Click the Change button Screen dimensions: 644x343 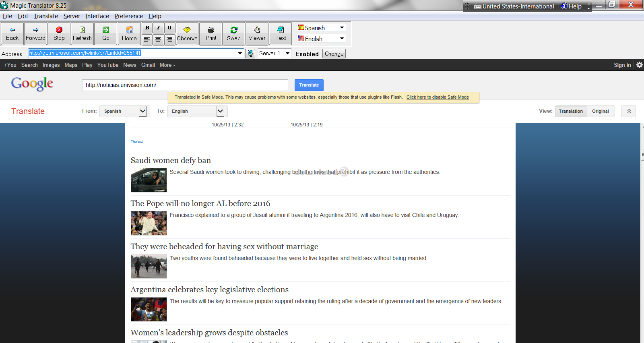coord(334,54)
